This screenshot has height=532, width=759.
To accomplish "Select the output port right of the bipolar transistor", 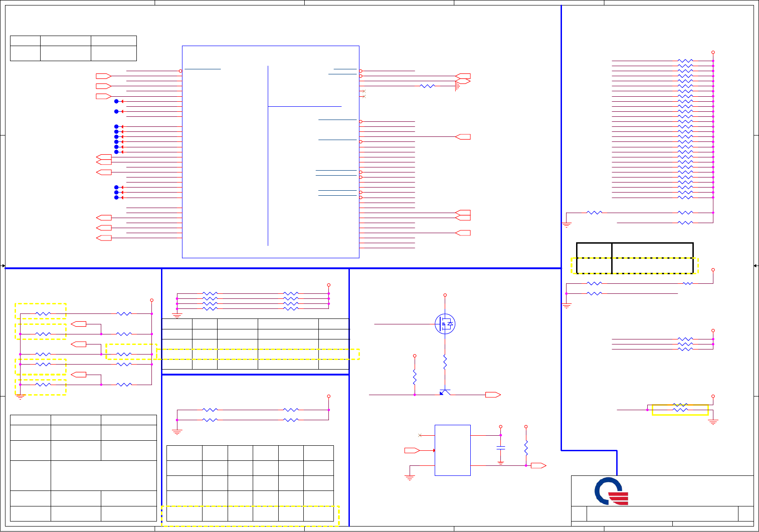I will [x=493, y=395].
